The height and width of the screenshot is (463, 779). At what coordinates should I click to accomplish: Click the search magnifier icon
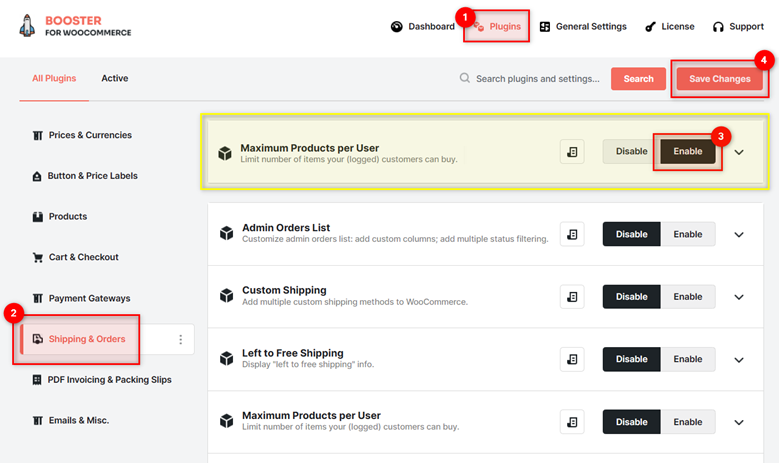(x=465, y=78)
